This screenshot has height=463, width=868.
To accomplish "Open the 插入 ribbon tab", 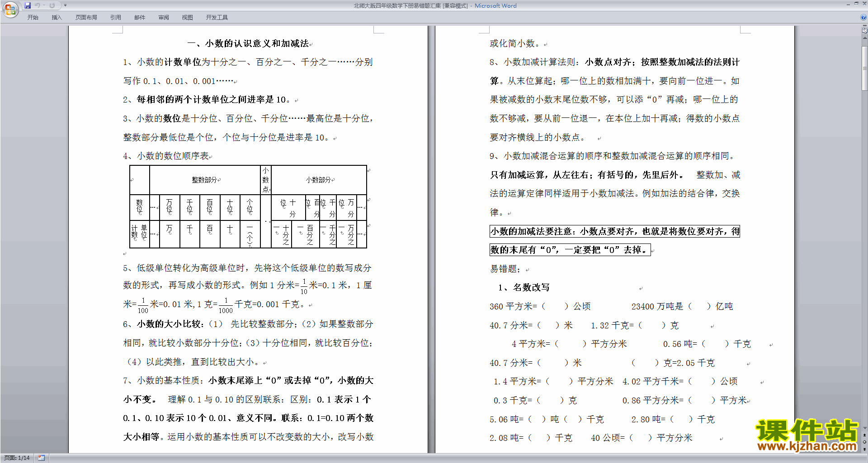I will 57,18.
